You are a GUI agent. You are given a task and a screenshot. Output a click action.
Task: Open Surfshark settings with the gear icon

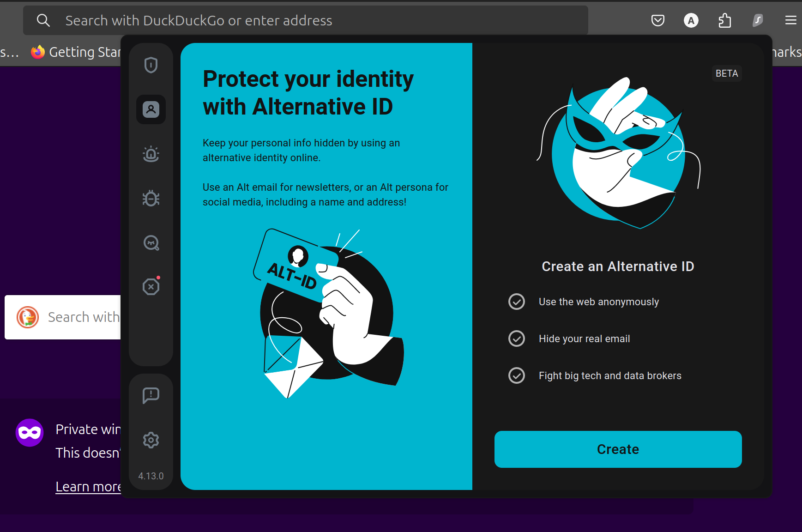click(151, 440)
